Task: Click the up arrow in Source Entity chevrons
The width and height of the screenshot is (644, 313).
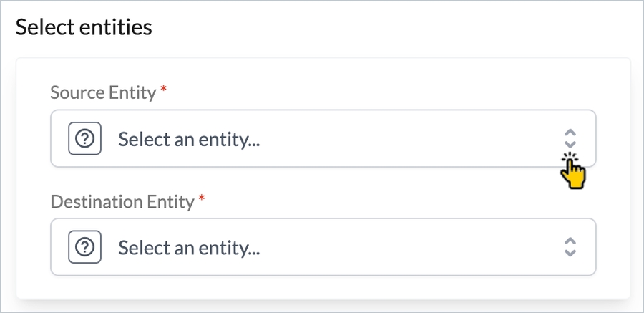Action: 570,133
